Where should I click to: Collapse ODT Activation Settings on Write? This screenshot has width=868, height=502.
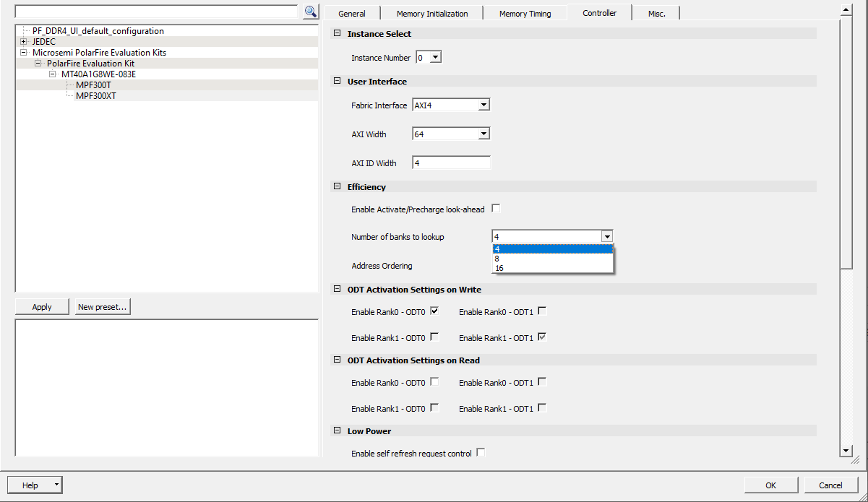point(338,289)
